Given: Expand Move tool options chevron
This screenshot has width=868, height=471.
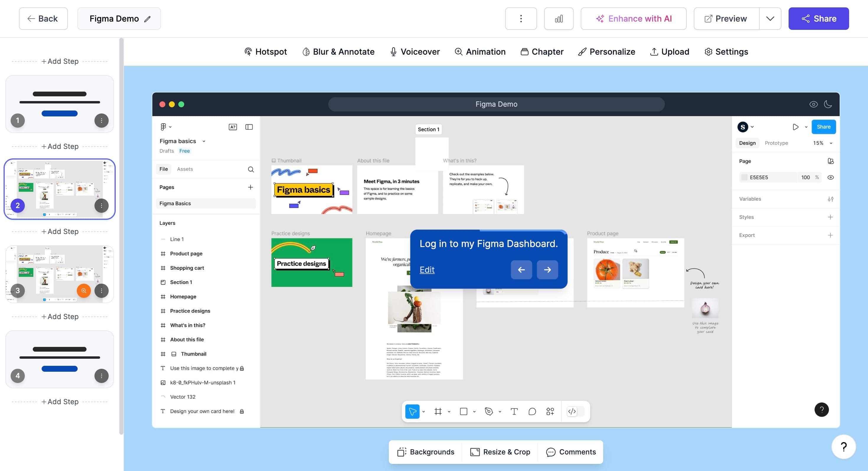Looking at the screenshot, I should click(423, 412).
